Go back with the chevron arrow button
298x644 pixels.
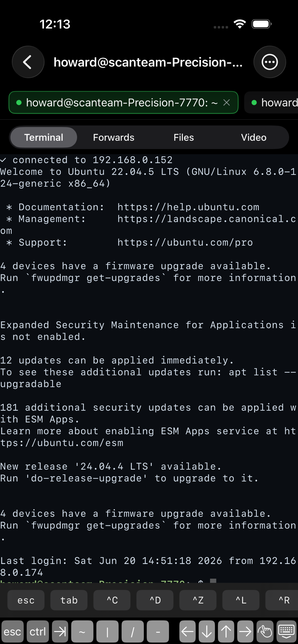coord(28,62)
